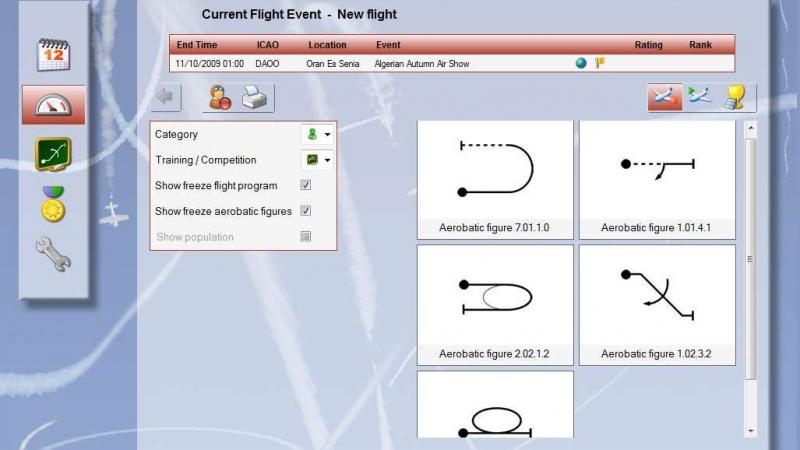Open the wrench settings icon

[53, 254]
